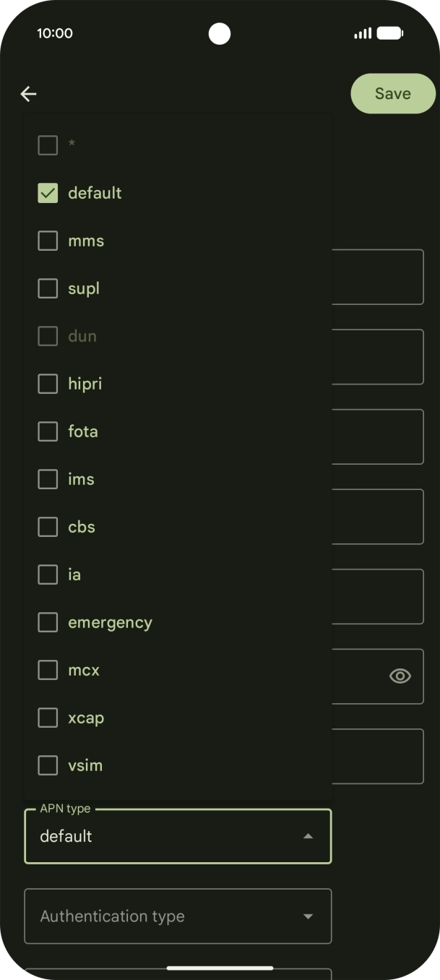Tap the battery status icon

point(390,33)
